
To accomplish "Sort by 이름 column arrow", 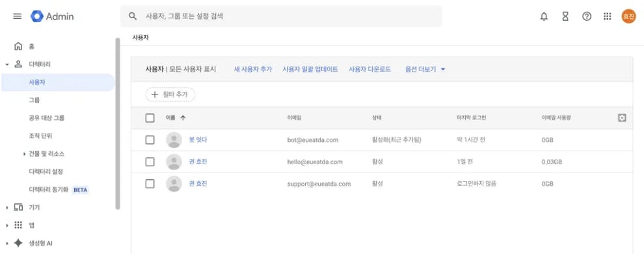I will click(x=183, y=118).
